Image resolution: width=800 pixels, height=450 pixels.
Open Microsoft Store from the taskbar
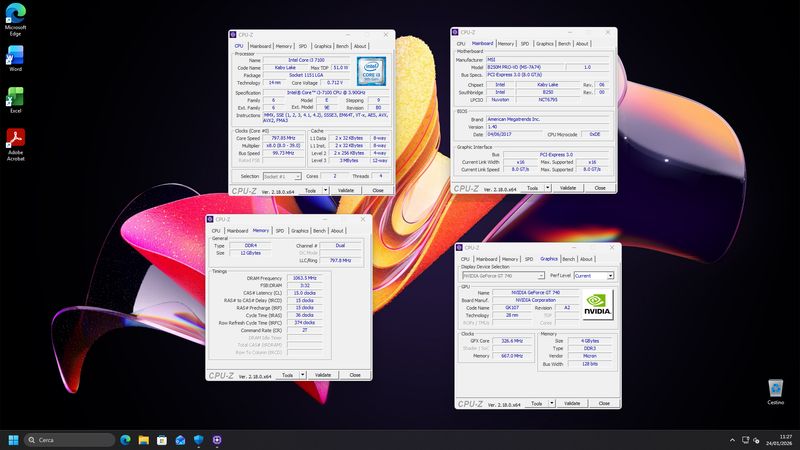162,440
